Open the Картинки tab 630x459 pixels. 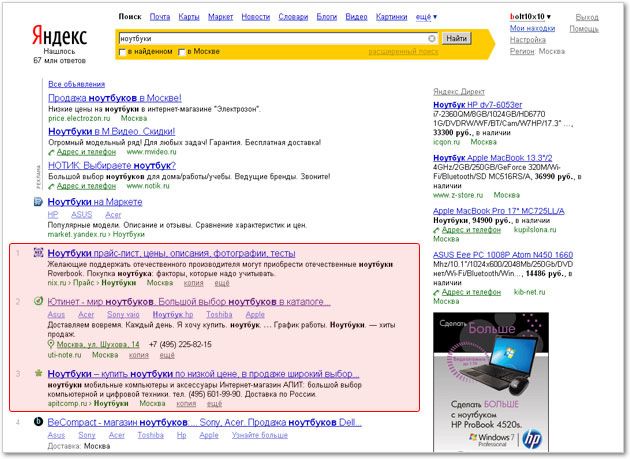click(391, 17)
